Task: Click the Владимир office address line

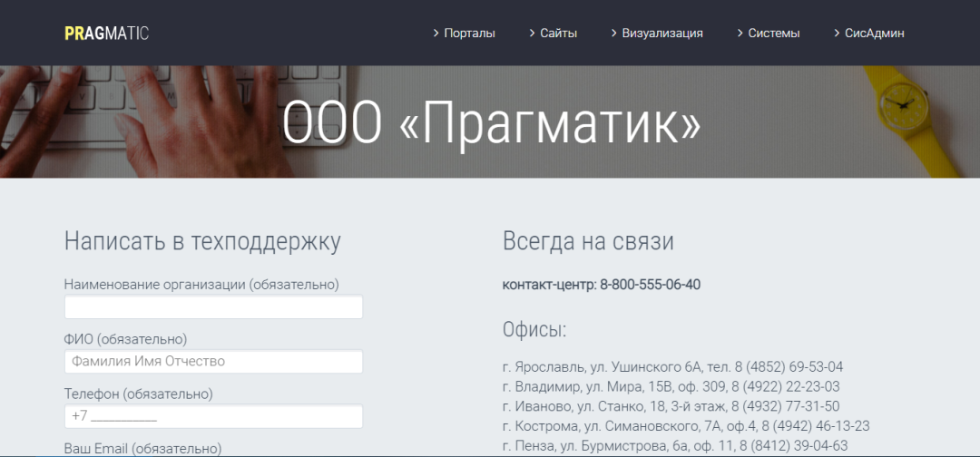Action: coord(671,386)
